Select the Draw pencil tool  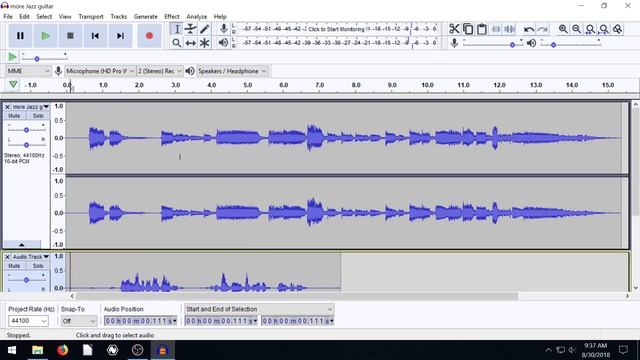[x=204, y=29]
